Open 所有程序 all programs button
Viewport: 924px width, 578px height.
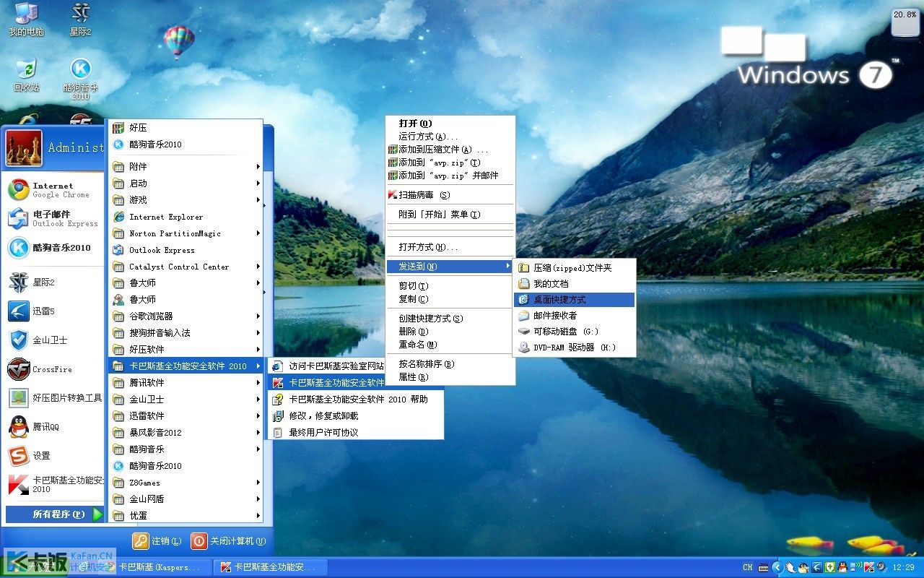point(55,514)
